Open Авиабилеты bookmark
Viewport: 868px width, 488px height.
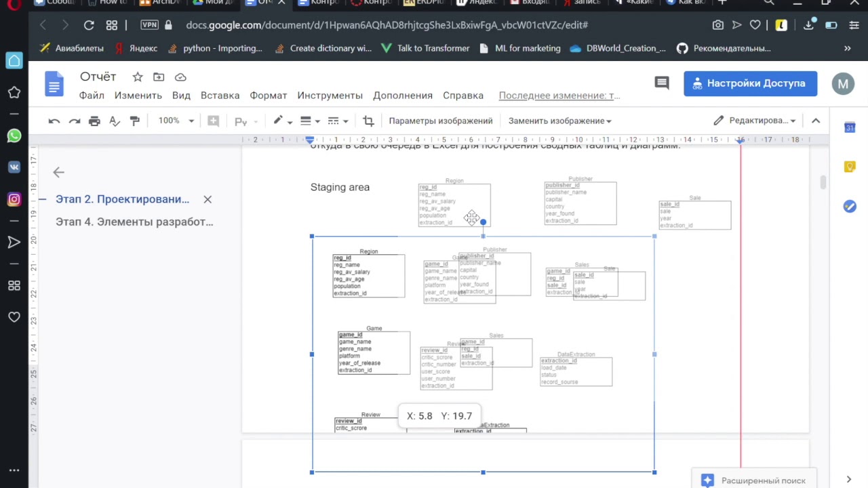(x=72, y=48)
